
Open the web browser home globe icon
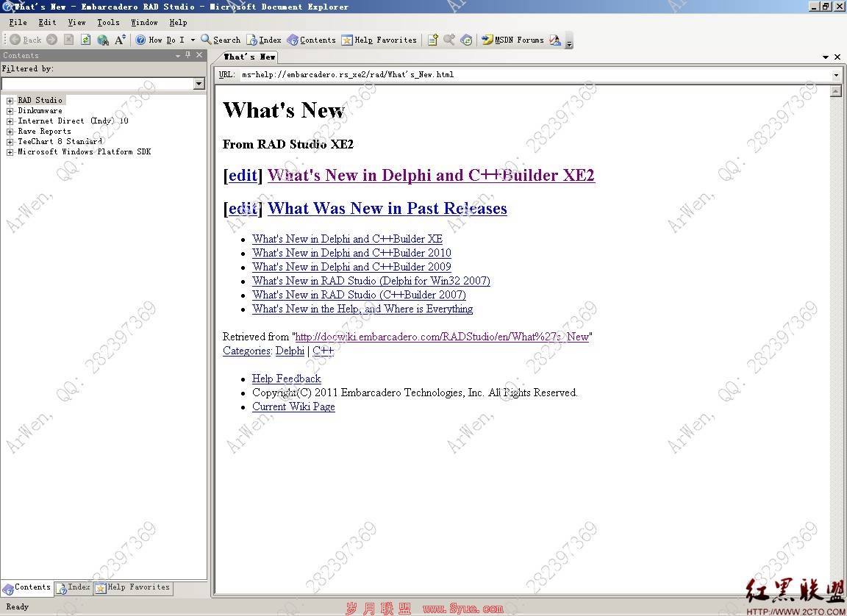(103, 40)
